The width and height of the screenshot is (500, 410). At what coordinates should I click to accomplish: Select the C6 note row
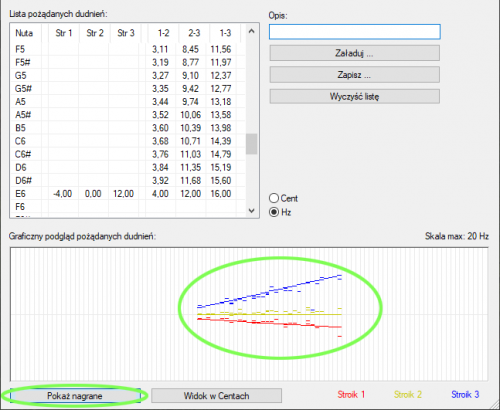(x=128, y=141)
